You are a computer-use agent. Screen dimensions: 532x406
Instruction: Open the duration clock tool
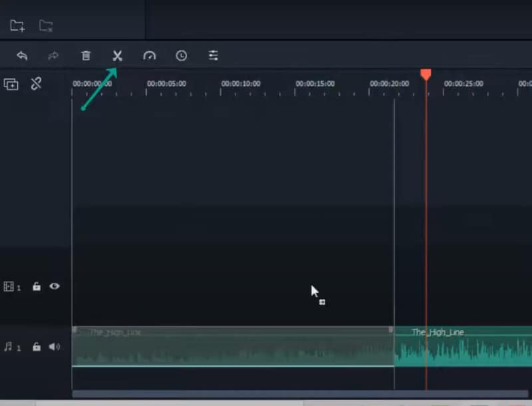pyautogui.click(x=182, y=55)
